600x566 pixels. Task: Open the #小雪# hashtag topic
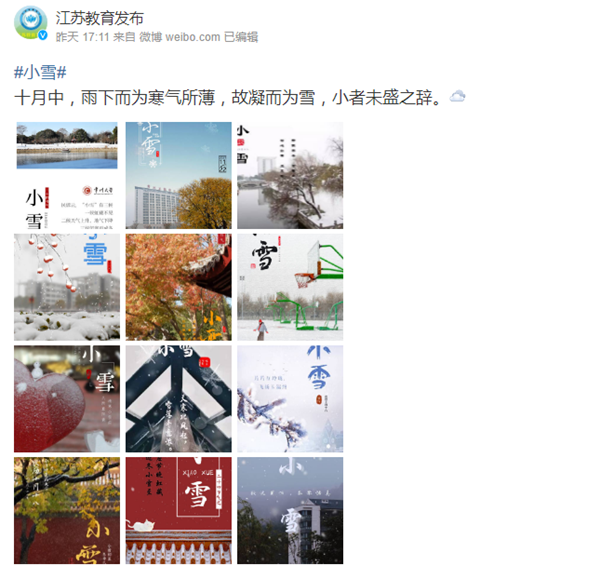click(x=40, y=72)
